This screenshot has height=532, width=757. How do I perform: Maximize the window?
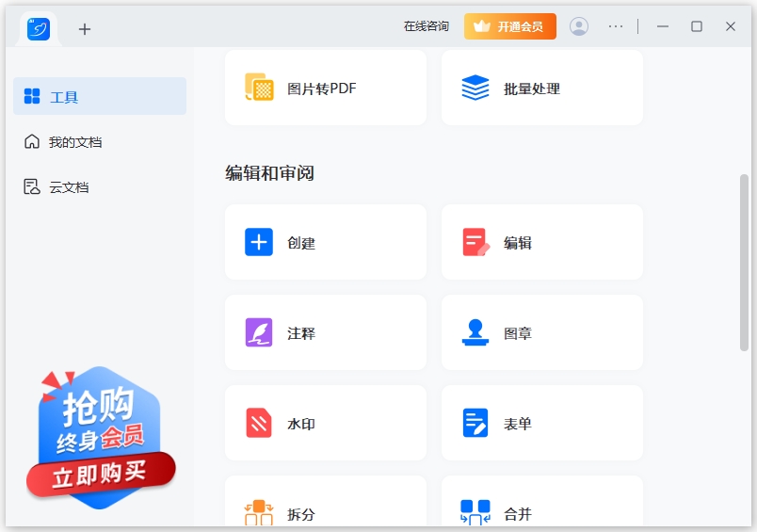[696, 26]
